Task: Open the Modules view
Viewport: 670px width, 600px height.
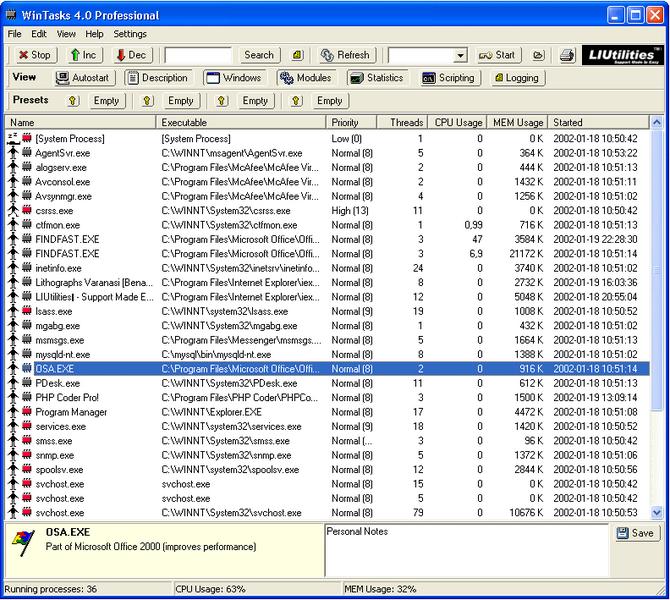Action: pos(306,78)
